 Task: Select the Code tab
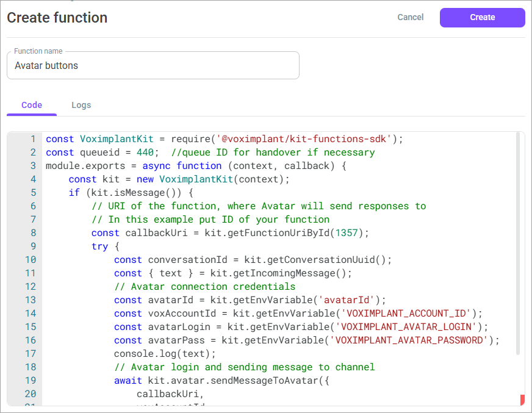(x=32, y=105)
